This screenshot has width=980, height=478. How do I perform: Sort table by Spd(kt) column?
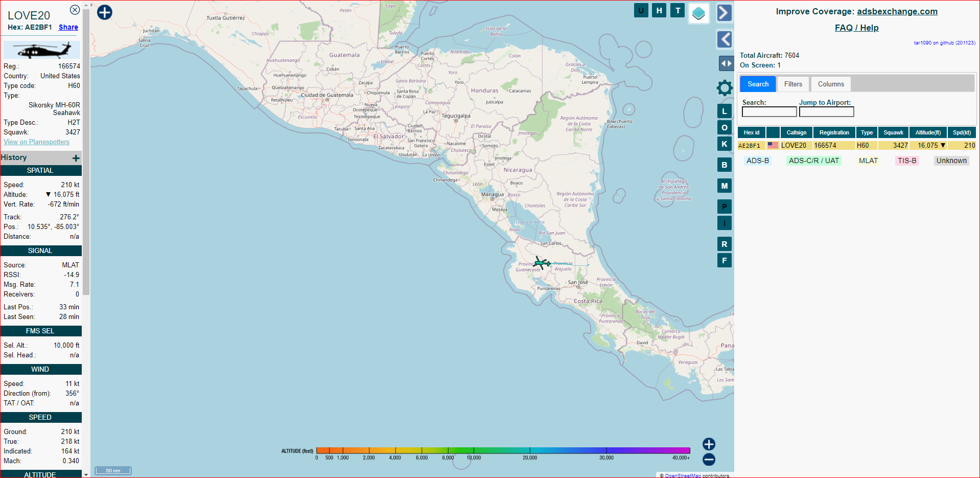pyautogui.click(x=962, y=133)
